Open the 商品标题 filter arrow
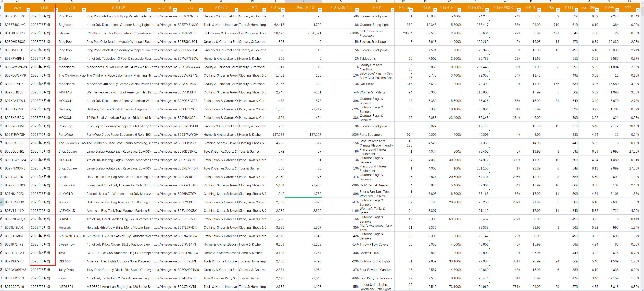 [x=149, y=10]
